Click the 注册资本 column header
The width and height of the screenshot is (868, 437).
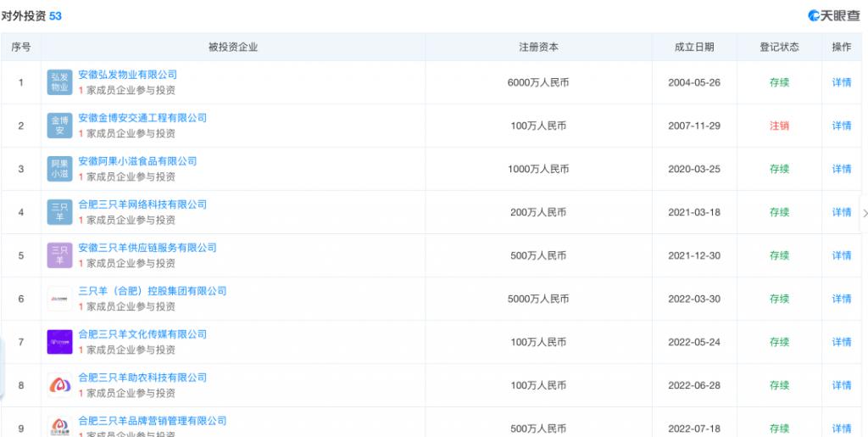click(538, 48)
